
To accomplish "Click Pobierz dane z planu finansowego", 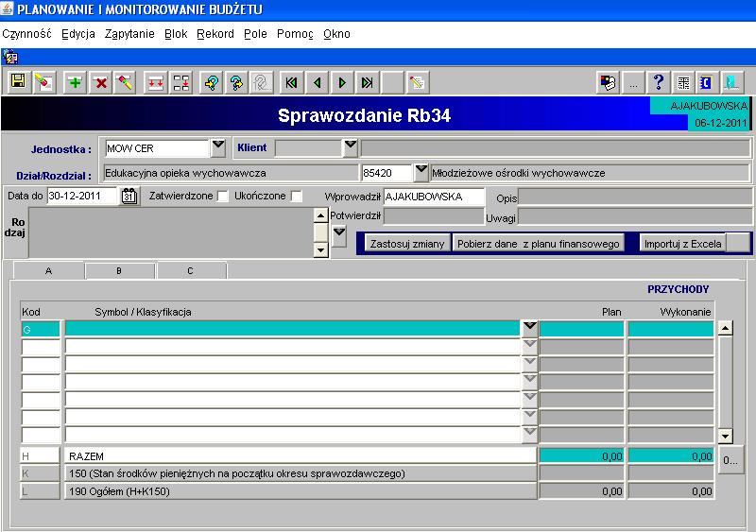I will [538, 244].
